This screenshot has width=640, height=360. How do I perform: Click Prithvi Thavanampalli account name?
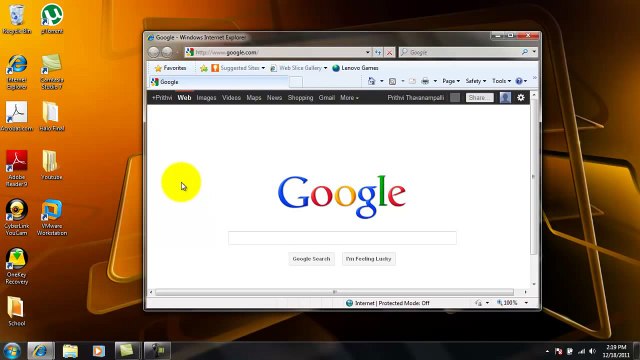pos(416,98)
